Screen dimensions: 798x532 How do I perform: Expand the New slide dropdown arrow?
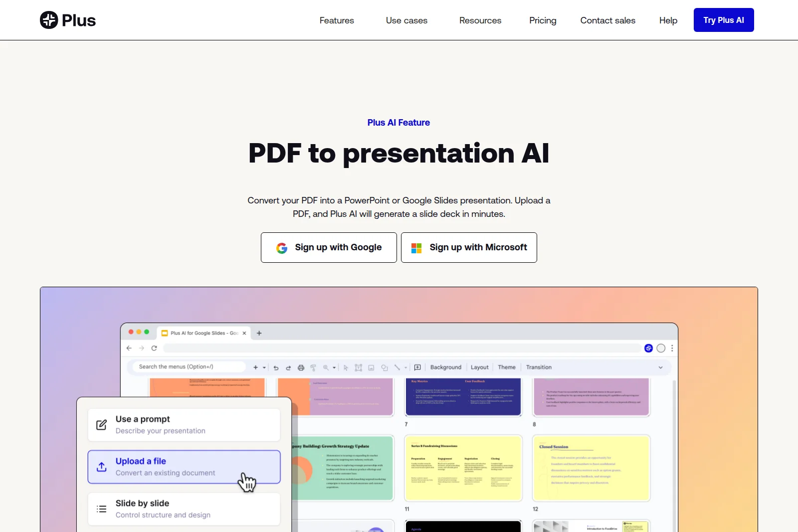click(x=264, y=367)
